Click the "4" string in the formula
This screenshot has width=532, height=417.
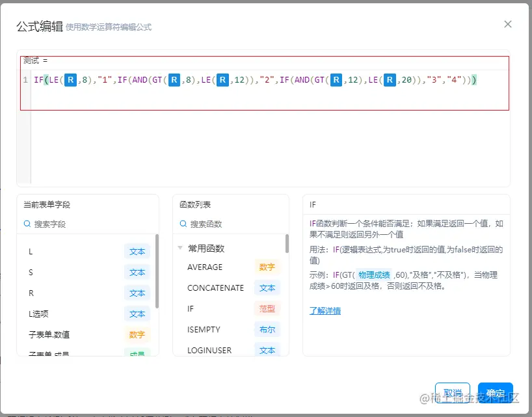pyautogui.click(x=454, y=80)
